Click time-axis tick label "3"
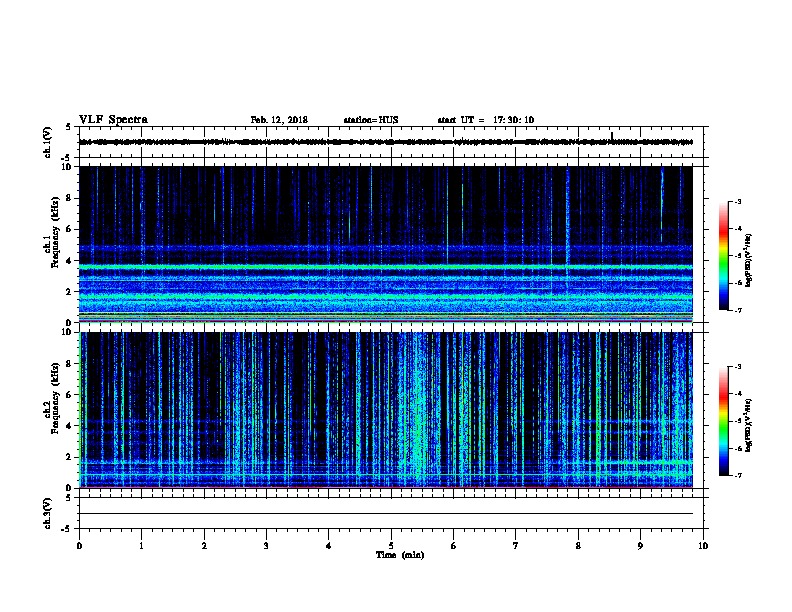 [x=266, y=546]
